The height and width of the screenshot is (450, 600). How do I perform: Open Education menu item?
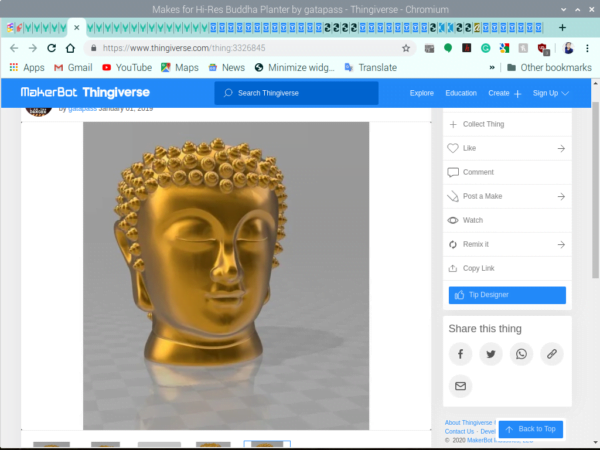tap(461, 93)
